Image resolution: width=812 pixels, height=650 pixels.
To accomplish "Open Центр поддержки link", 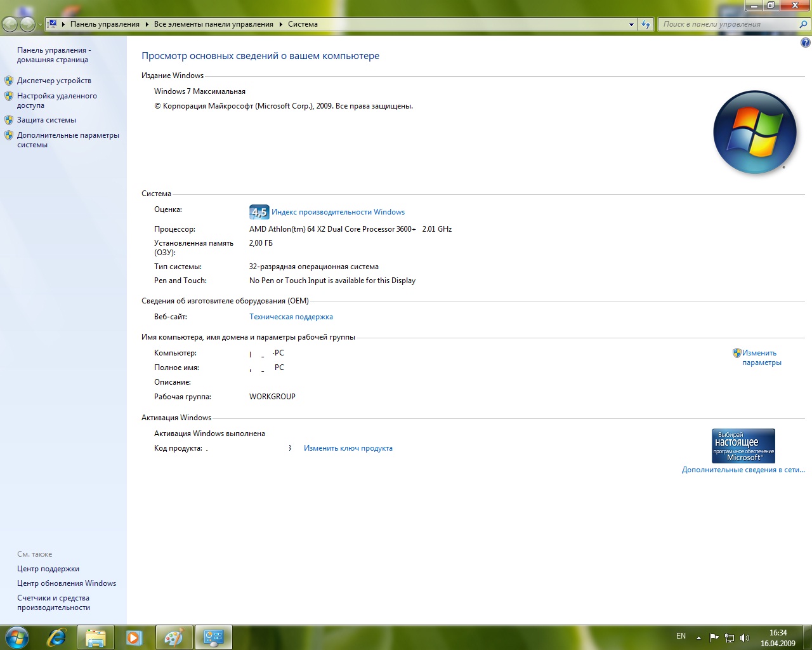I will coord(48,569).
